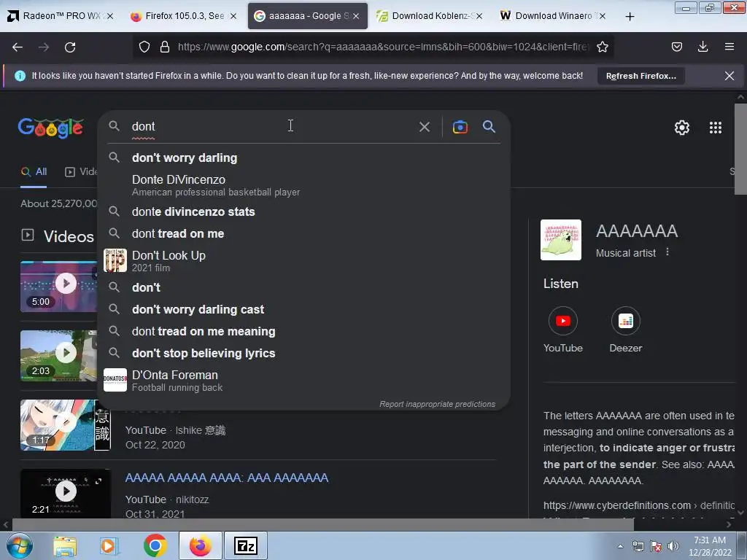Open the AAAAA AAAAA AAAA: AAA AAAAAAA video link

(227, 478)
